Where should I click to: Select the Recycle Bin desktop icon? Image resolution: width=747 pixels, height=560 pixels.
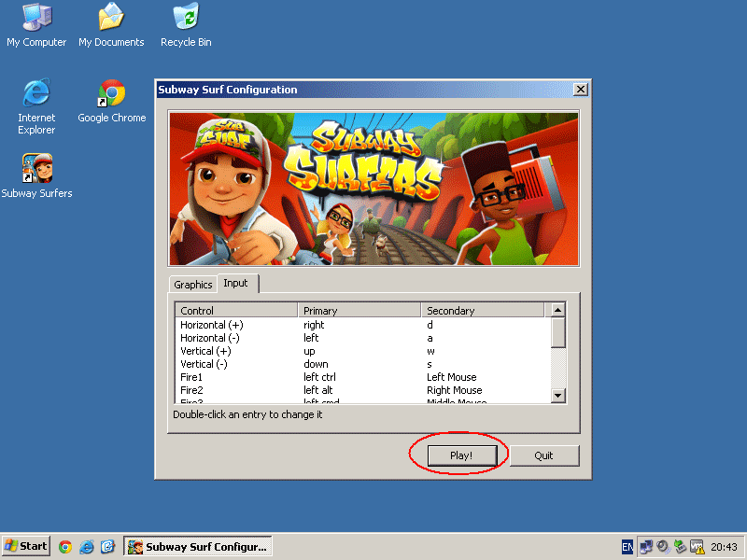click(186, 25)
